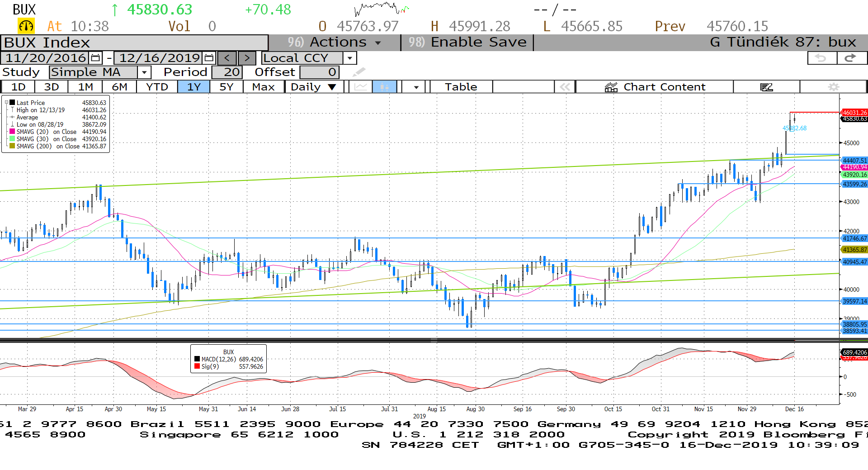Click Enable Save button

coord(467,42)
